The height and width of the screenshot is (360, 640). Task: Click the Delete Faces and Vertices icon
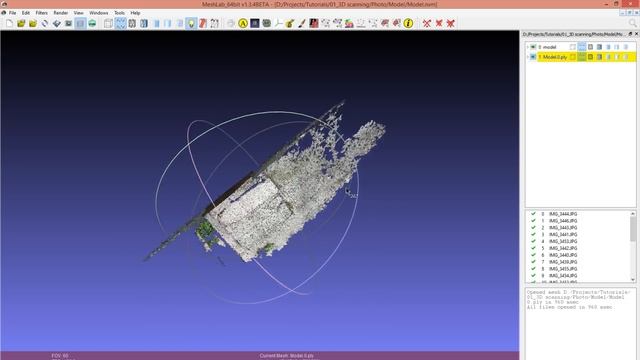click(x=451, y=24)
